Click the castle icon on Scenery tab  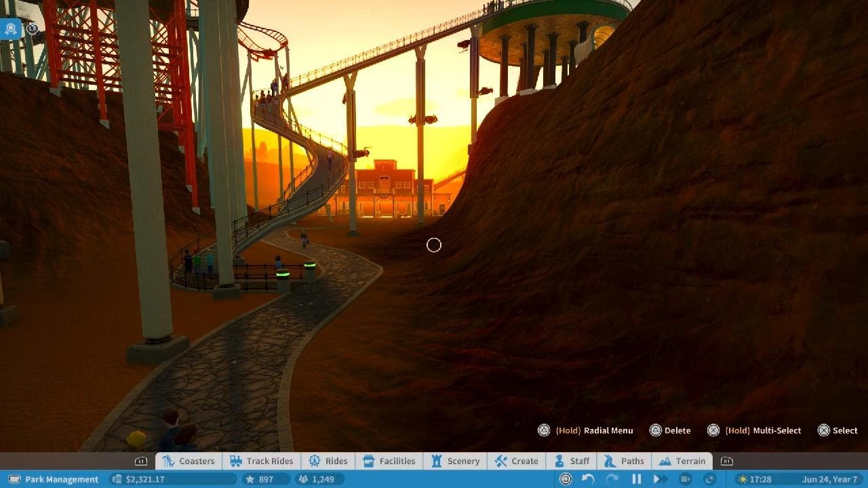436,461
